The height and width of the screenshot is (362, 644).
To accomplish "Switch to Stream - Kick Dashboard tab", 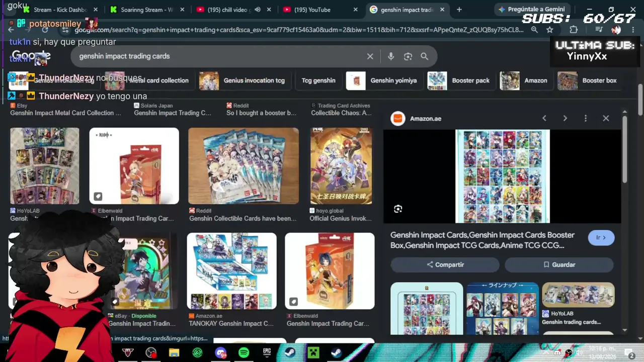I will pos(60,10).
